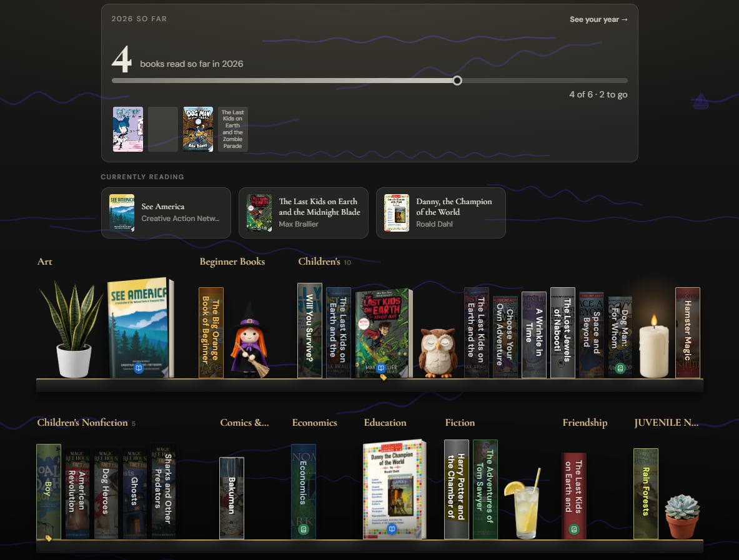Open the Children's Nonfiction shelf heading
Screen dimensions: 739x560
(x=82, y=423)
